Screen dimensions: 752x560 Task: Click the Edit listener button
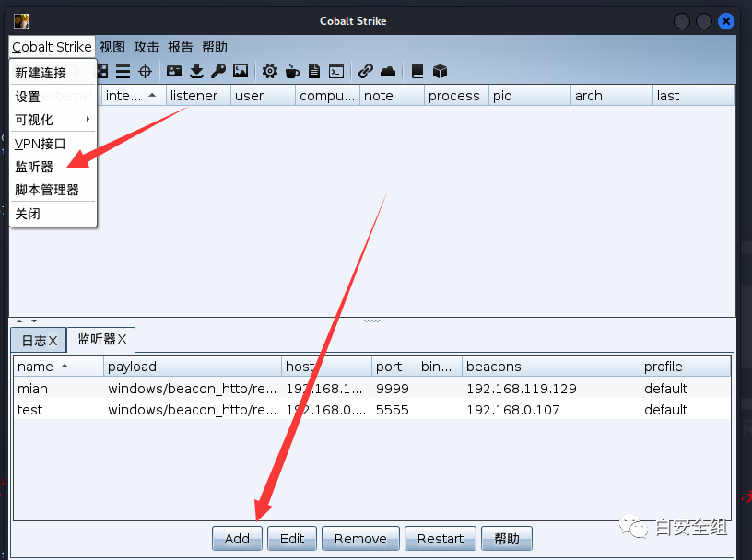click(x=292, y=539)
